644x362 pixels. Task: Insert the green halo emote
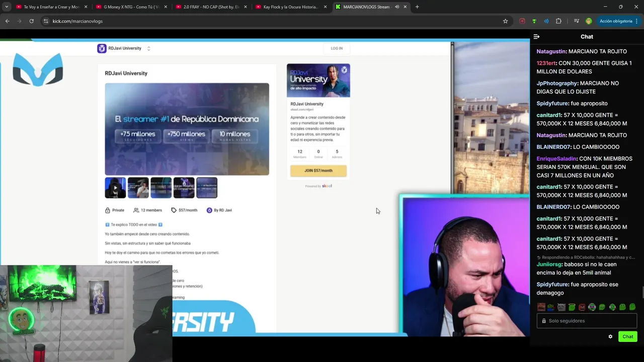click(x=572, y=307)
